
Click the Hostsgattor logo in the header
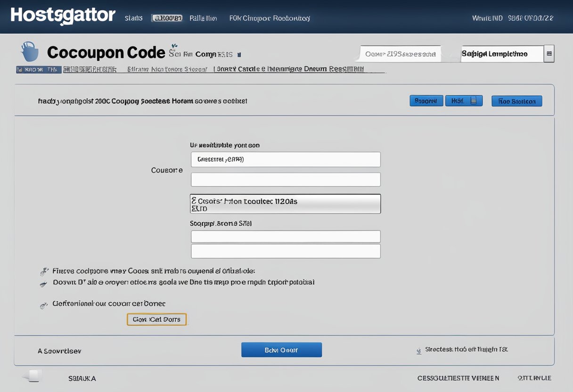click(63, 16)
